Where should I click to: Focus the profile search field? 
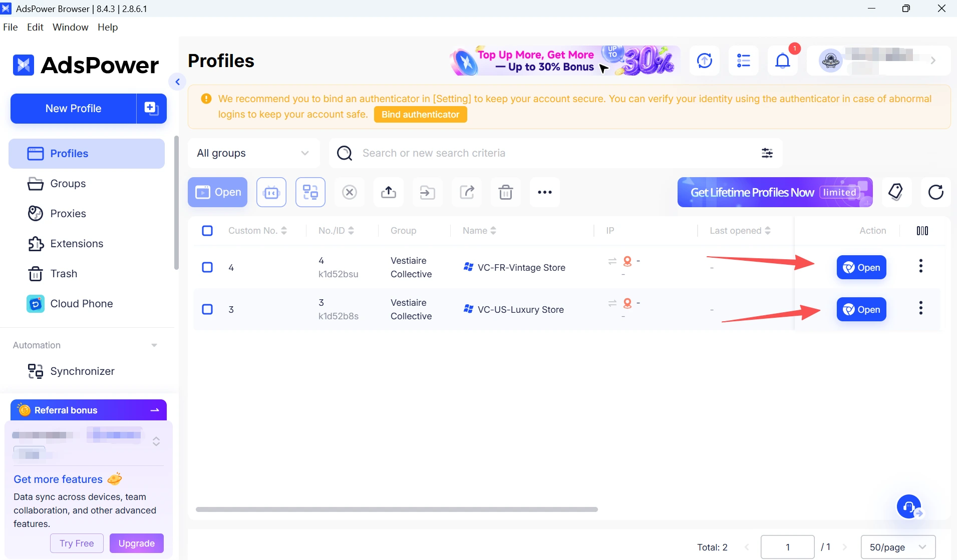[556, 153]
